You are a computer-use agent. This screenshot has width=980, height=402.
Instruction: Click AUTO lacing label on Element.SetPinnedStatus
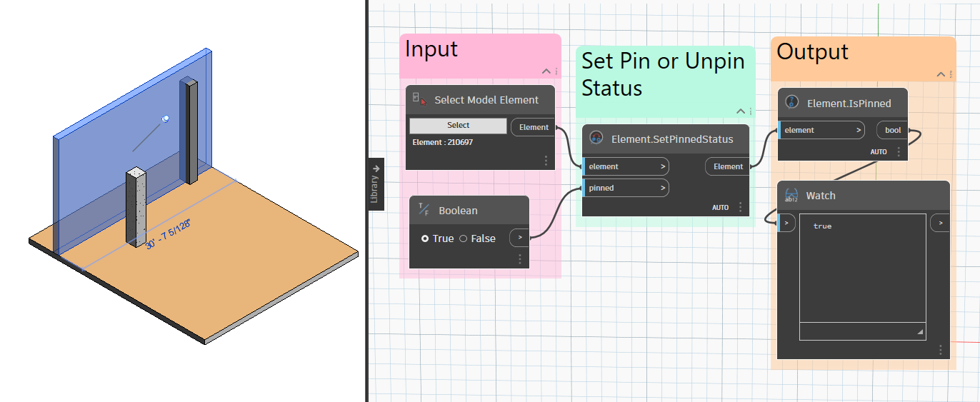pos(720,207)
